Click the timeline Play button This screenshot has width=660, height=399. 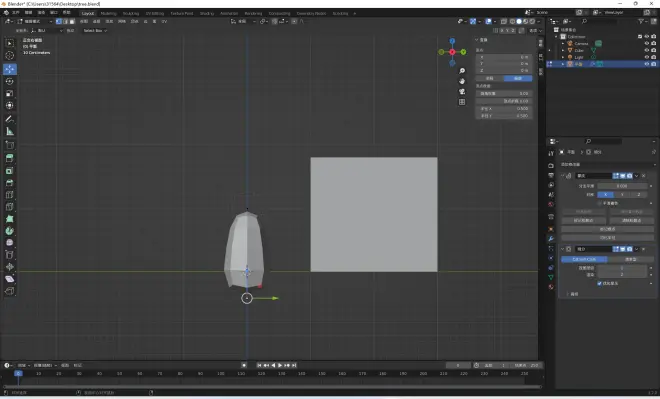[x=280, y=365]
